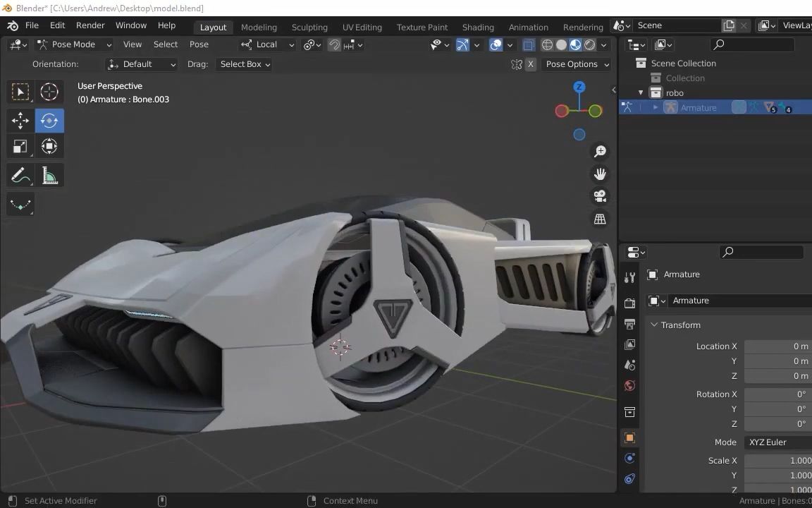Open the Pose Mode dropdown

[x=73, y=44]
